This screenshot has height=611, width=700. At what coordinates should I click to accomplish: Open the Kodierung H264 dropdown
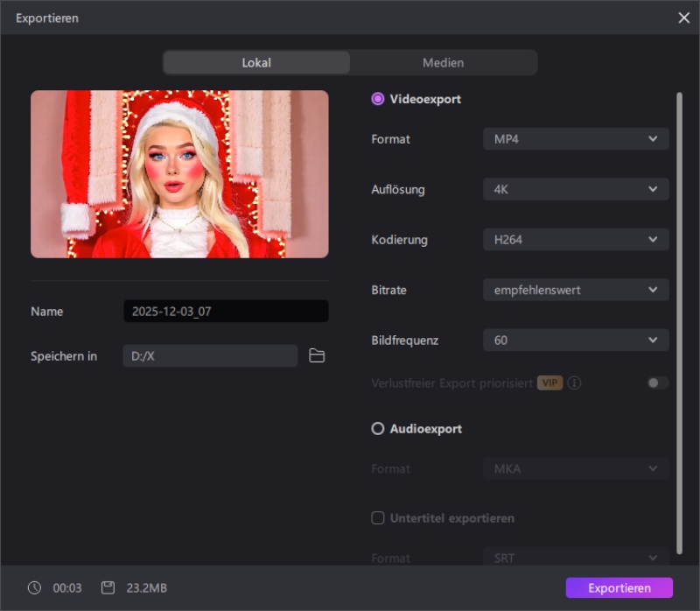(576, 239)
